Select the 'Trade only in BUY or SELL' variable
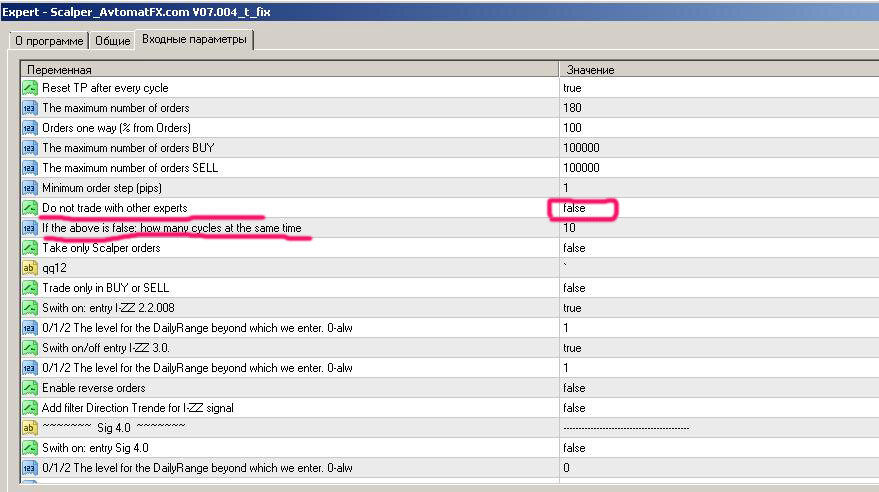This screenshot has height=492, width=879. [x=105, y=288]
